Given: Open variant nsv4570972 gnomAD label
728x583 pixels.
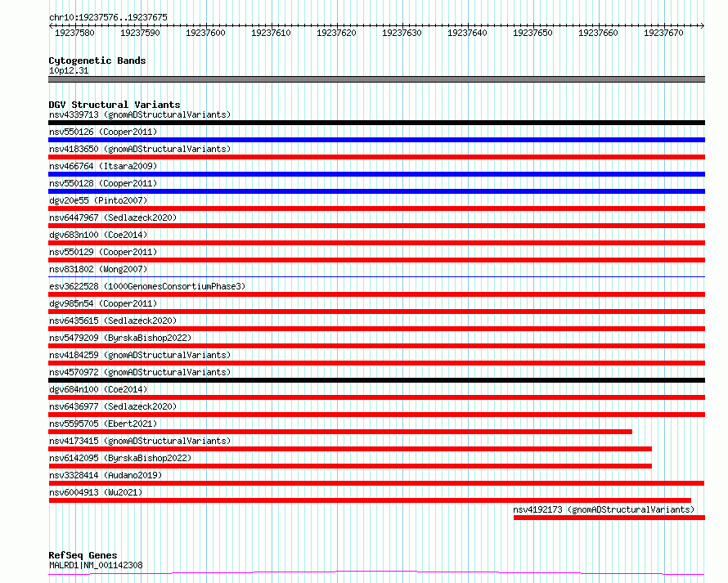Looking at the screenshot, I should (140, 372).
